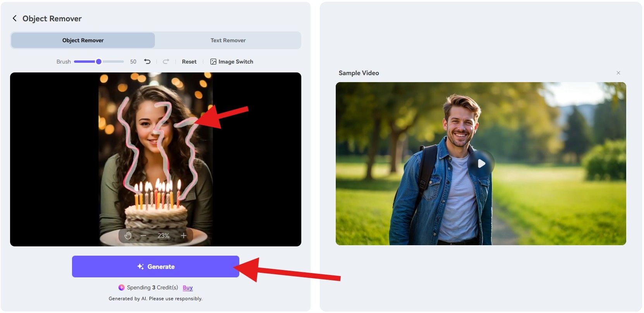
Task: Reset all brush markings
Action: coord(189,62)
